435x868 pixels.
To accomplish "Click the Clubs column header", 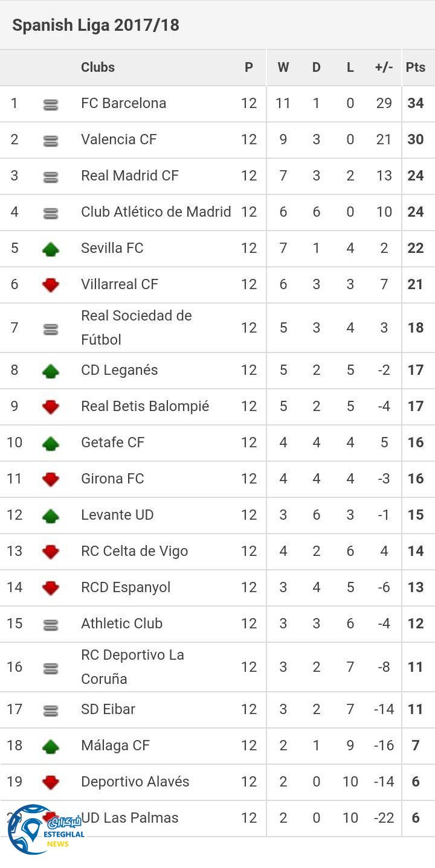I will tap(98, 67).
